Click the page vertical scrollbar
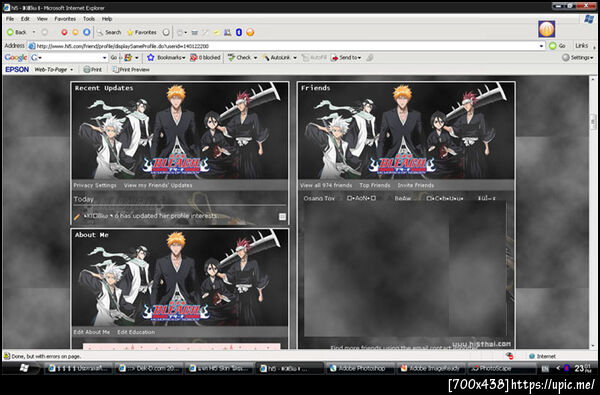The image size is (600, 395). click(x=593, y=212)
